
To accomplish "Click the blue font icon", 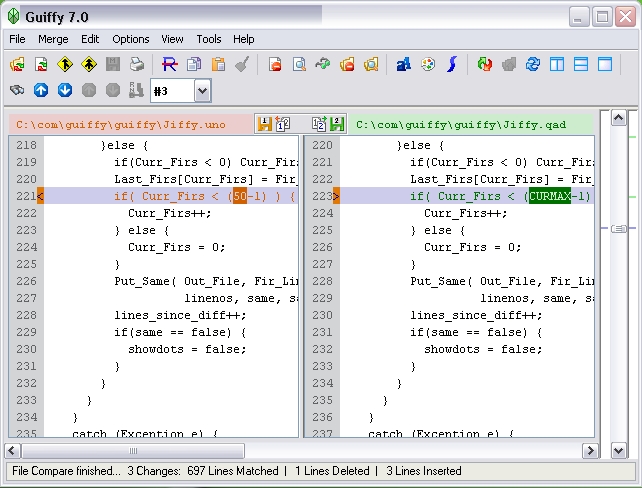I will pos(404,64).
